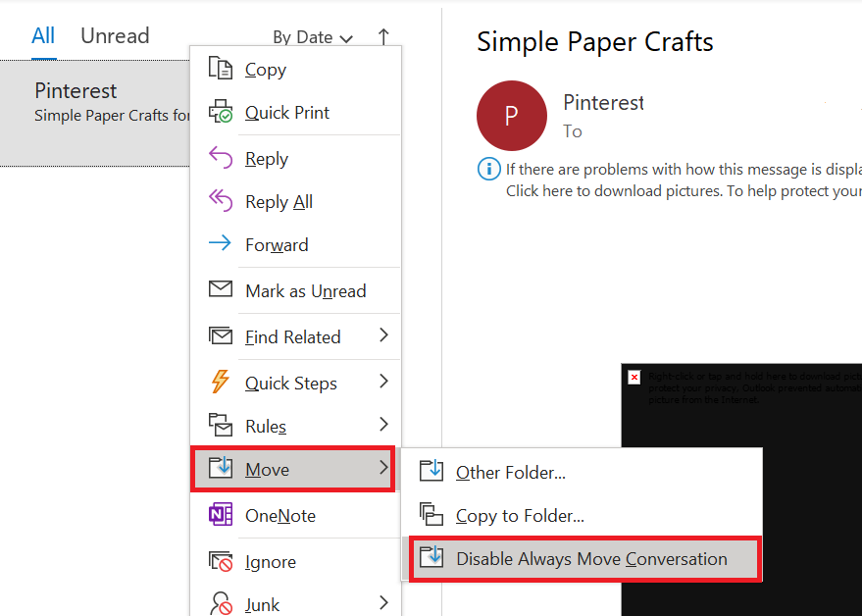This screenshot has height=616, width=862.
Task: Open the By Date sort dropdown
Action: click(312, 37)
